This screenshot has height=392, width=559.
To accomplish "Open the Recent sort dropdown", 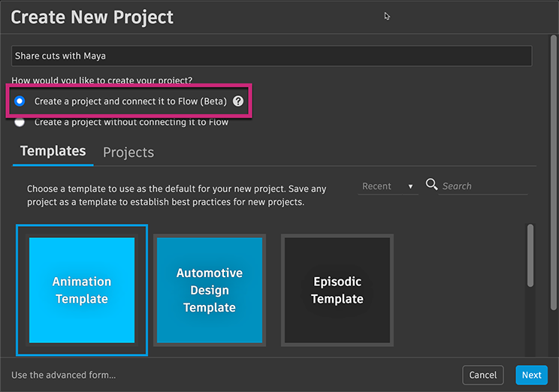I will click(x=388, y=186).
